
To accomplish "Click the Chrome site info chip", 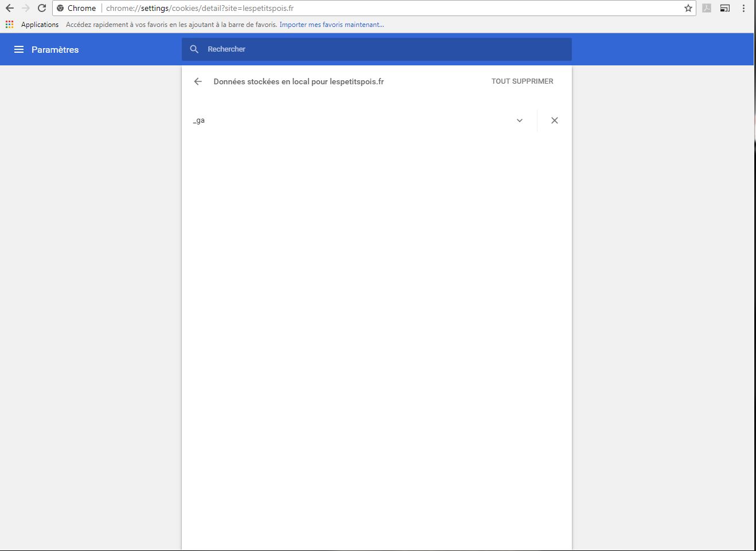I will pyautogui.click(x=77, y=8).
